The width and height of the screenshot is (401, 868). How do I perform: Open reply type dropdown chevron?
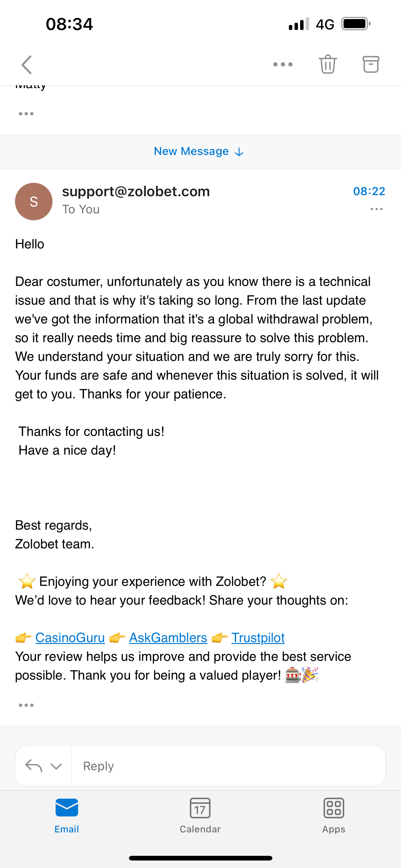coord(56,766)
